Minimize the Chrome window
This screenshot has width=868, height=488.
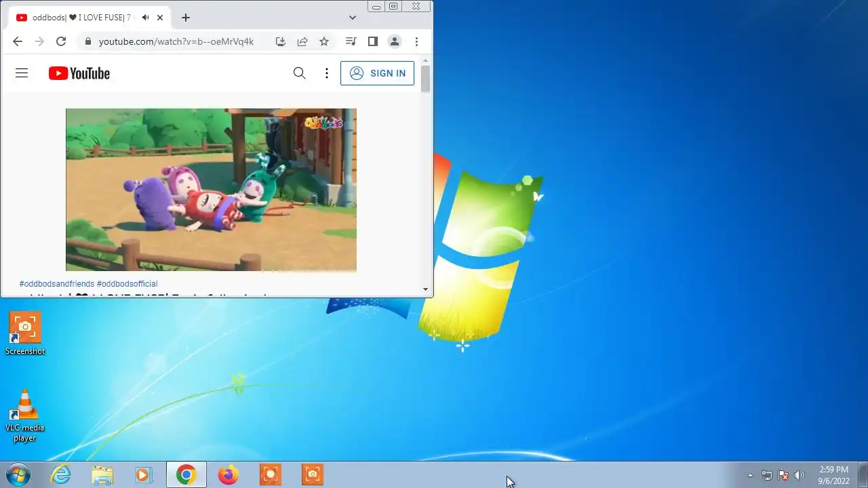[376, 6]
